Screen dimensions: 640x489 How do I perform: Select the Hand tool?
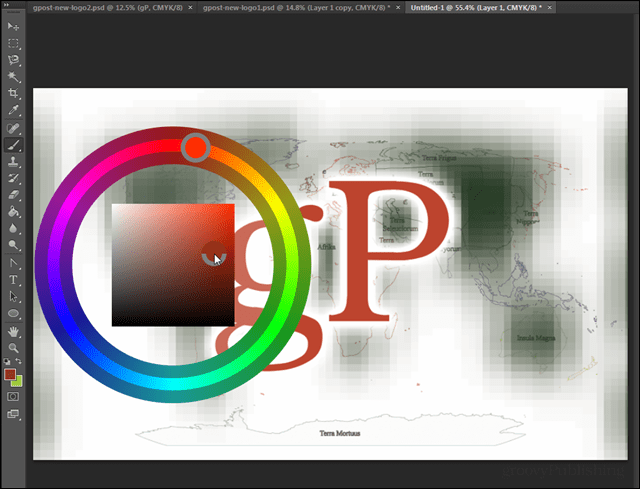[x=14, y=330]
